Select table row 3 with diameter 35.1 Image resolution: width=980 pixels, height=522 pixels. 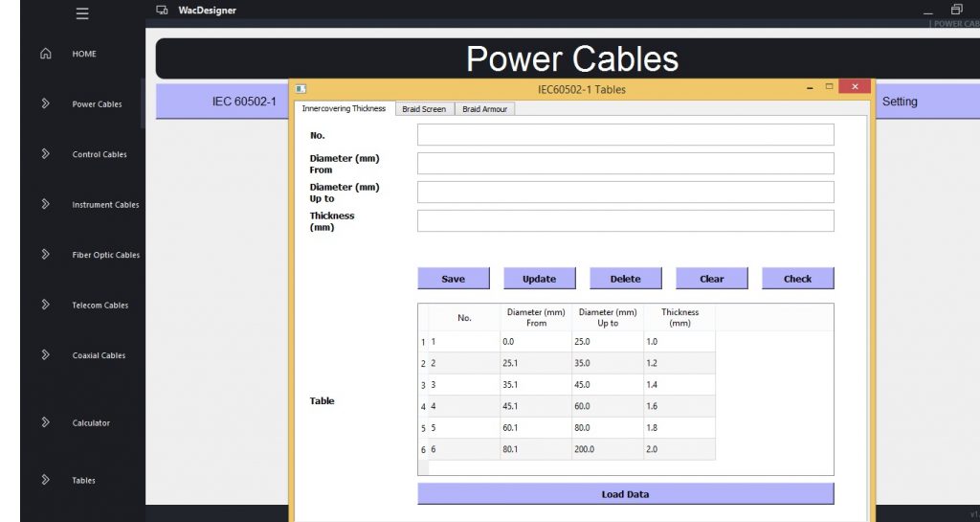[x=536, y=385]
